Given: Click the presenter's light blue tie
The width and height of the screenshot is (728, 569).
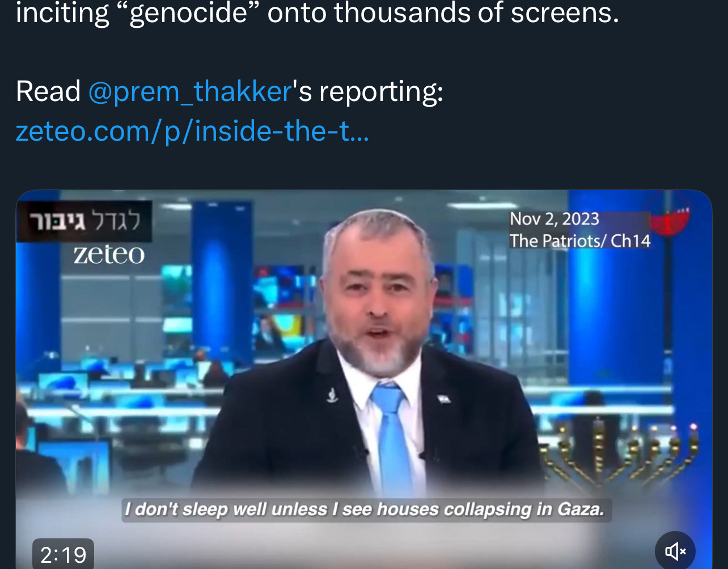Looking at the screenshot, I should pyautogui.click(x=392, y=438).
